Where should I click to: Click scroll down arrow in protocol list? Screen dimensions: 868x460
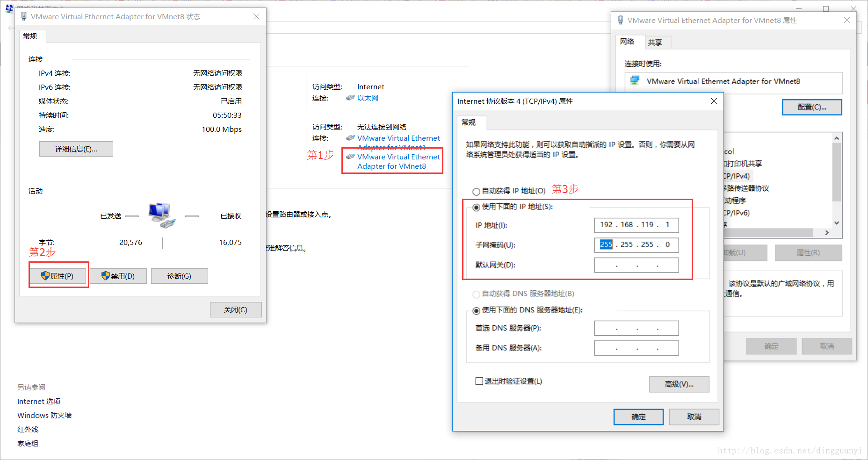click(x=837, y=223)
